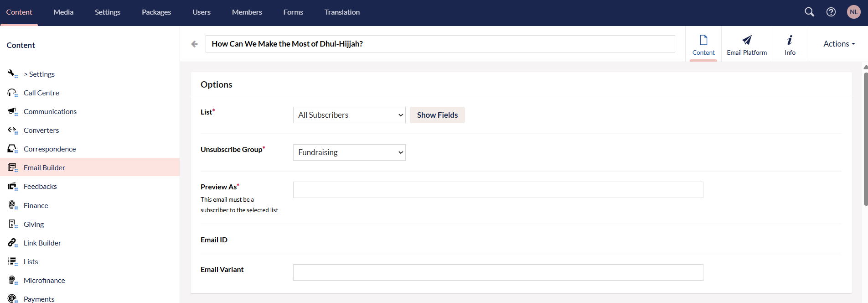This screenshot has width=868, height=303.
Task: Click the Feedbacks icon
Action: [12, 186]
